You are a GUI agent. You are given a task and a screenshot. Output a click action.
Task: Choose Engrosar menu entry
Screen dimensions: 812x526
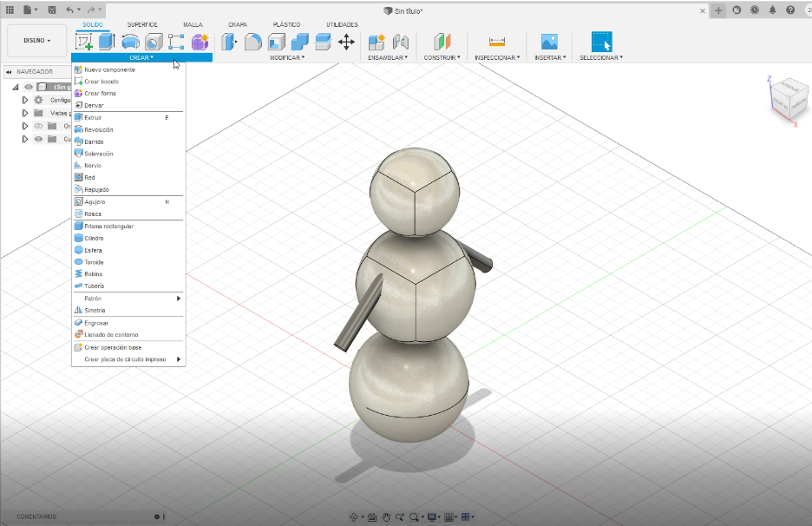coord(128,323)
